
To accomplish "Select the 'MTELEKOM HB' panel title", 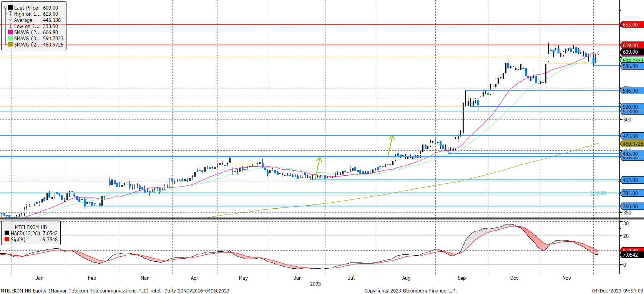I will coord(31,227).
